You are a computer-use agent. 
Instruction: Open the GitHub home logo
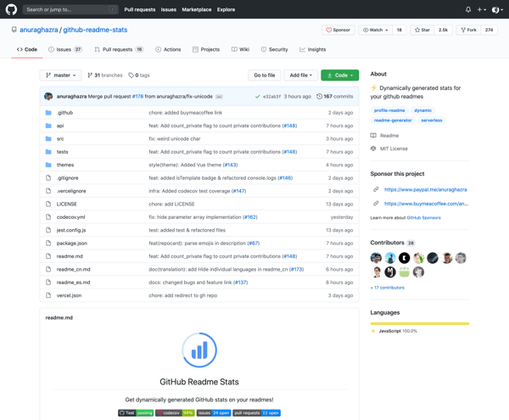point(11,9)
